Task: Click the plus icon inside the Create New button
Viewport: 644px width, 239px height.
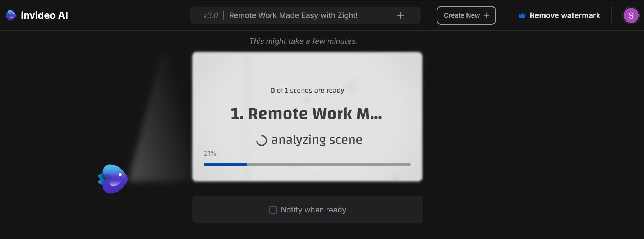Action: click(487, 15)
